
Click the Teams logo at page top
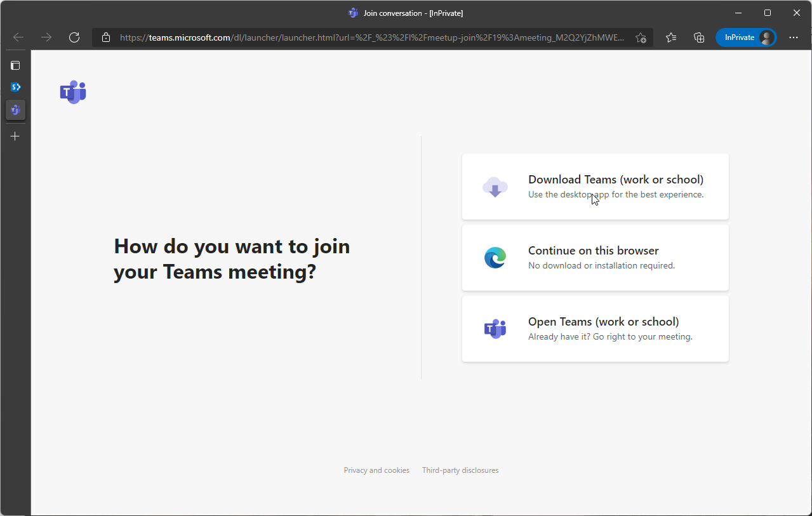coord(73,92)
